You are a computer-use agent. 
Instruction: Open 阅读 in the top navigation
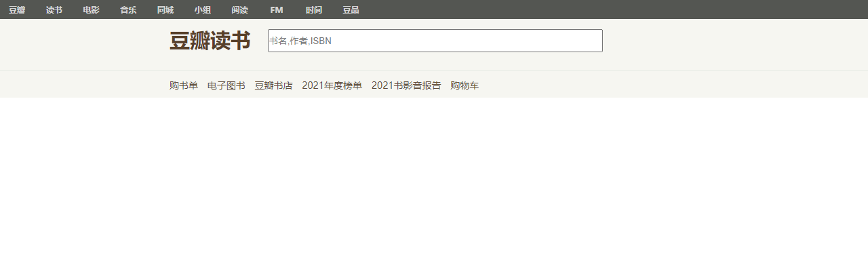[239, 10]
